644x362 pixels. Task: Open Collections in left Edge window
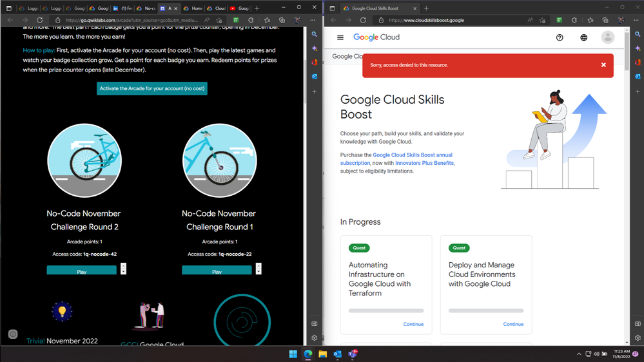tap(282, 20)
